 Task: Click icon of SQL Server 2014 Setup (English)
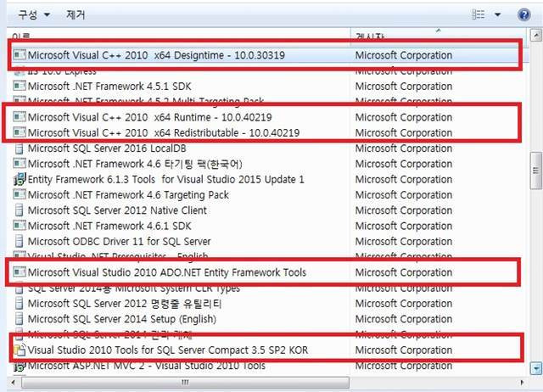[20, 319]
